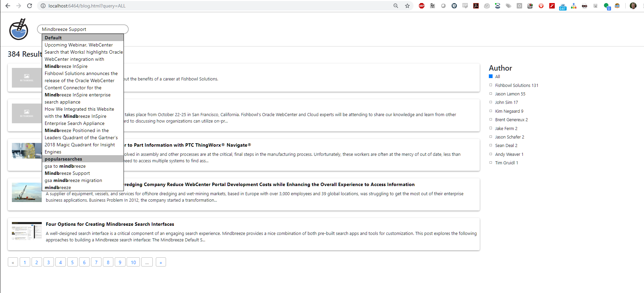
Task: Choose 'Mindbreeze Positioned in the Leaders Quadrant' suggestion
Action: 83,141
